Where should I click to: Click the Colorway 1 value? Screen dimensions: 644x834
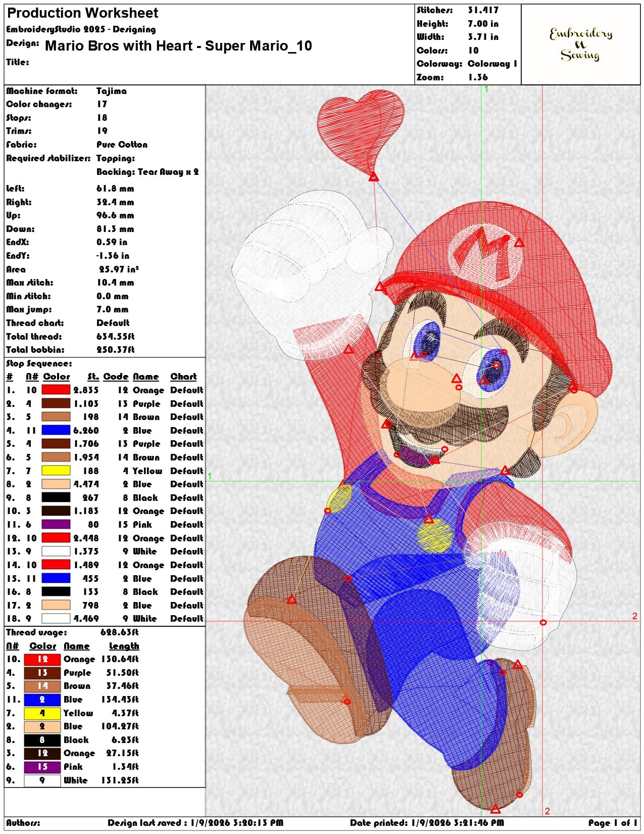pyautogui.click(x=492, y=64)
